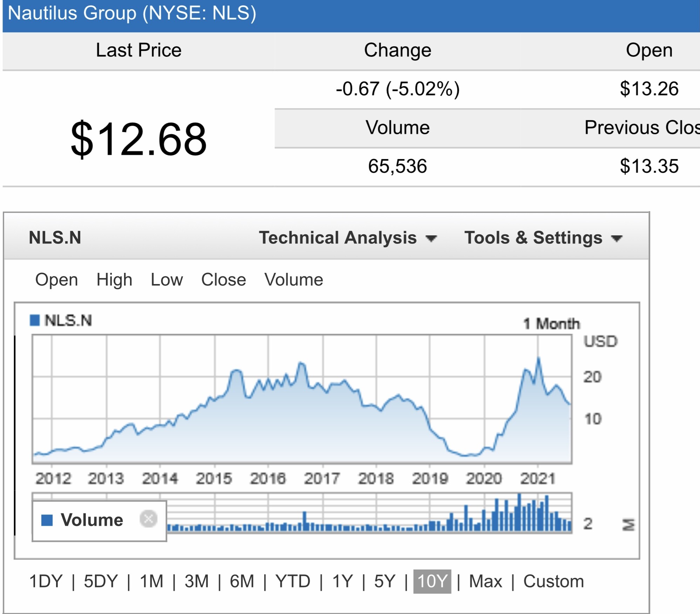This screenshot has height=614, width=700.
Task: Click the highlighted 10Y range
Action: 432,581
